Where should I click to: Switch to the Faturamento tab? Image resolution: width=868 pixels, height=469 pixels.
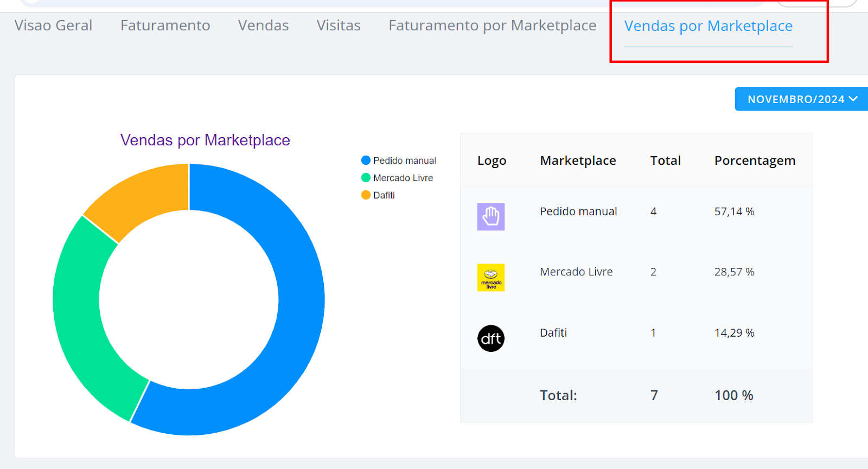click(165, 25)
